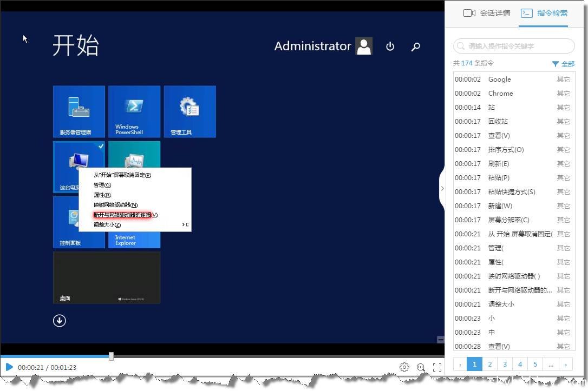This screenshot has height=391, width=588.
Task: Click the command keyword search field
Action: pyautogui.click(x=514, y=46)
